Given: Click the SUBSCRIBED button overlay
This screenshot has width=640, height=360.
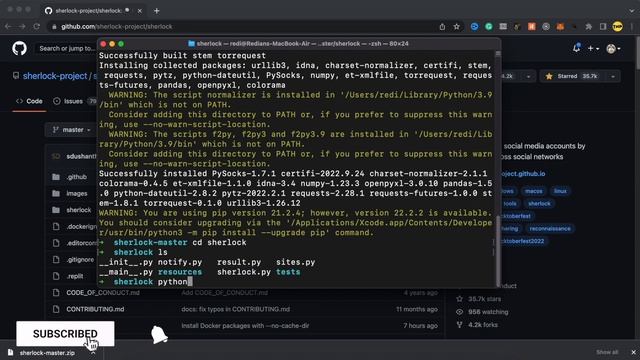Looking at the screenshot, I should [x=65, y=334].
